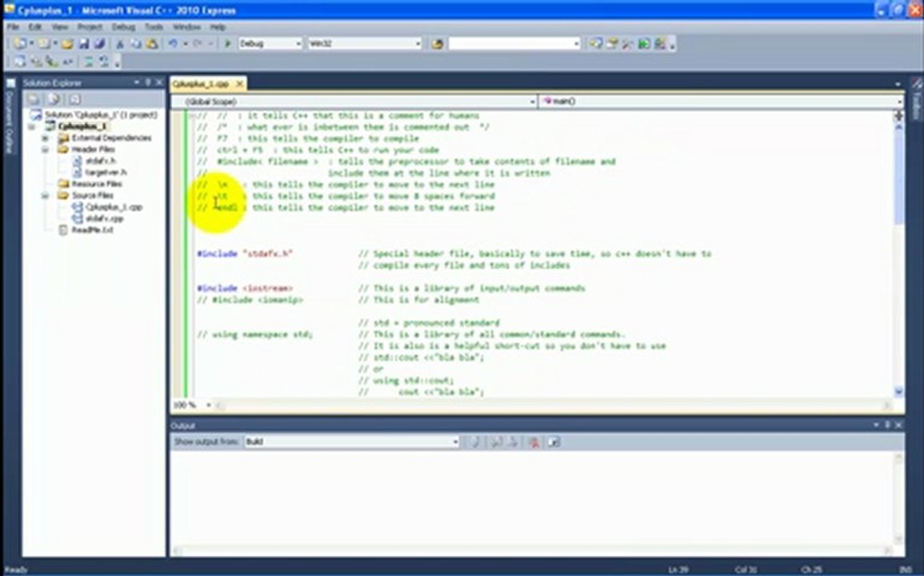Save the current file with floppy icon
This screenshot has width=924, height=576.
pos(84,44)
